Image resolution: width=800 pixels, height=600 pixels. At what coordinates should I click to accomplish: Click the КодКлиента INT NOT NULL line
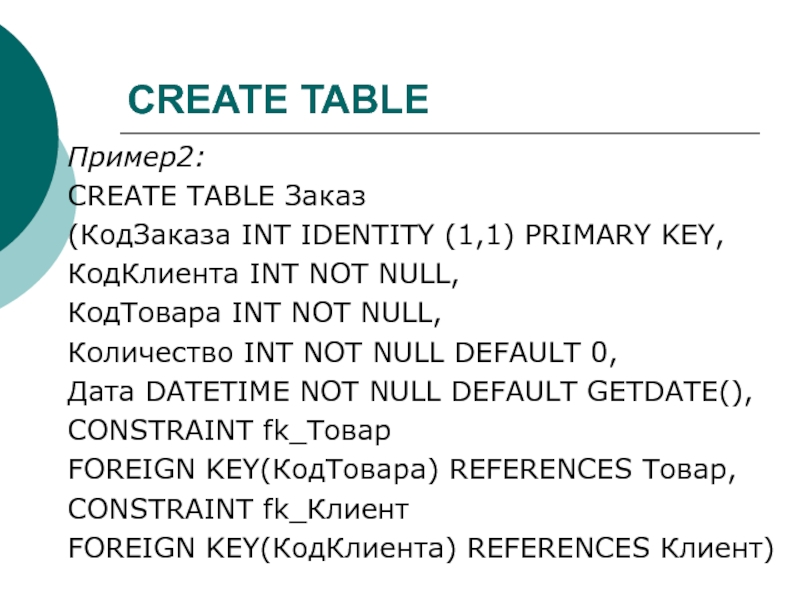(x=263, y=274)
